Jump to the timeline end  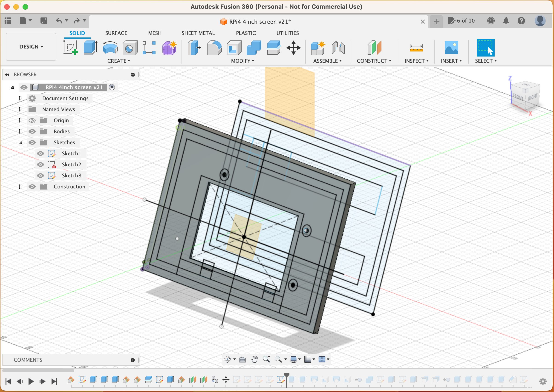pyautogui.click(x=54, y=381)
